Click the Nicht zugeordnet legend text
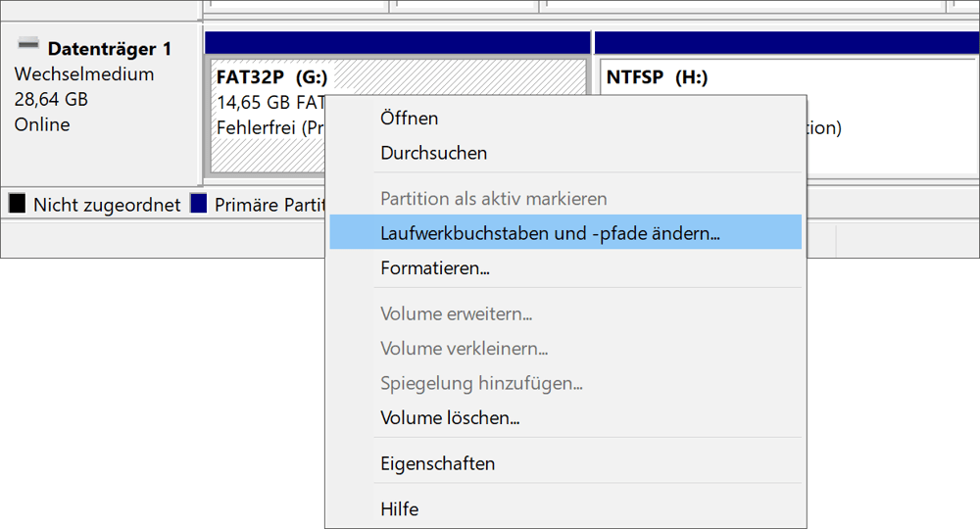Viewport: 980px width, 529px height. click(x=106, y=205)
